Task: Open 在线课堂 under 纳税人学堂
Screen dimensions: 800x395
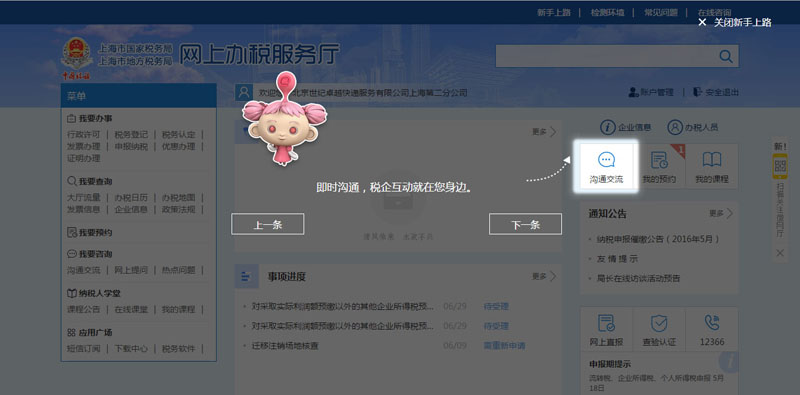Action: coord(131,309)
